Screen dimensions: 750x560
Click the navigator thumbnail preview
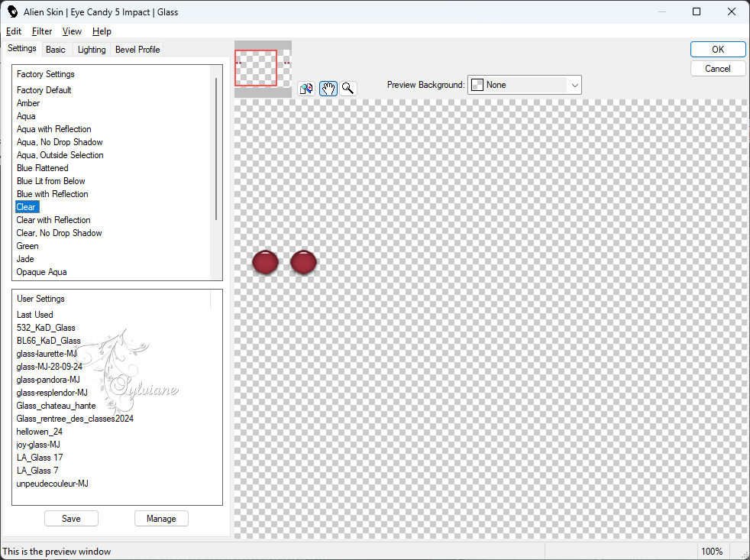[x=263, y=69]
